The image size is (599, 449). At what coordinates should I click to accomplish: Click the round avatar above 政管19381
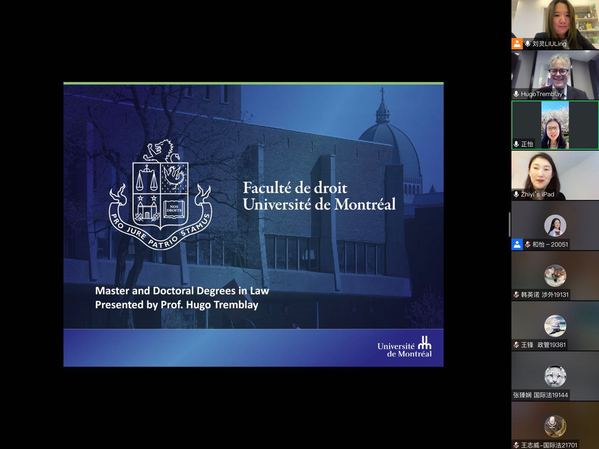(555, 326)
